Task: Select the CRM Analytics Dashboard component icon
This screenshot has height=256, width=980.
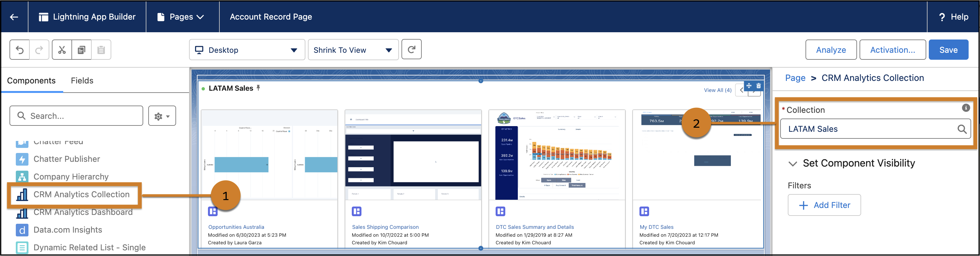Action: coord(22,212)
